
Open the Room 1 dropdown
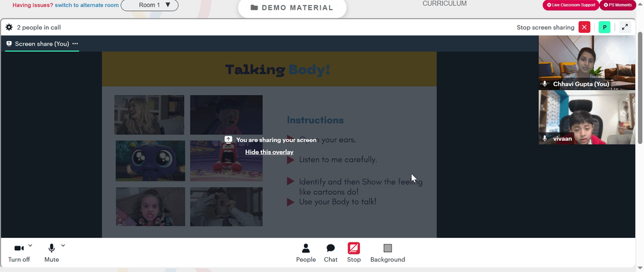[149, 5]
